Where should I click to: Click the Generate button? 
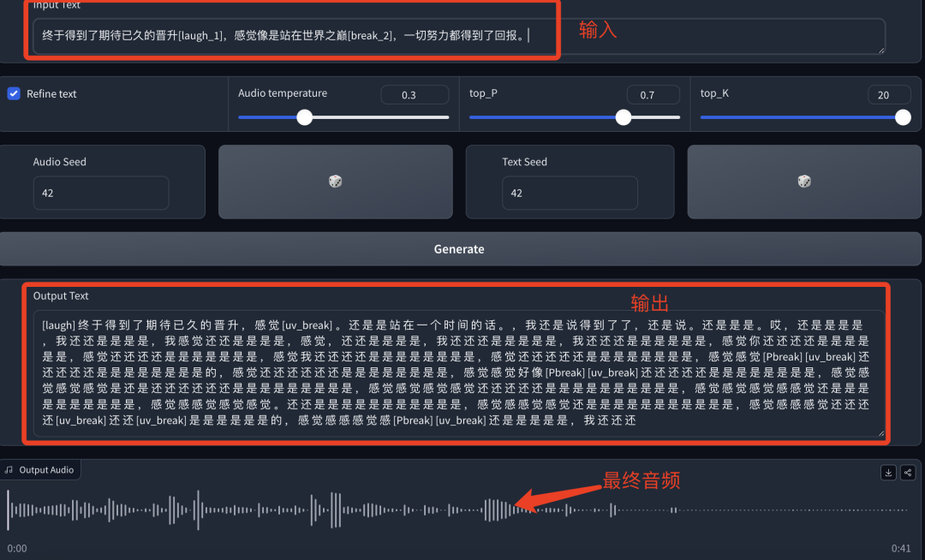459,249
